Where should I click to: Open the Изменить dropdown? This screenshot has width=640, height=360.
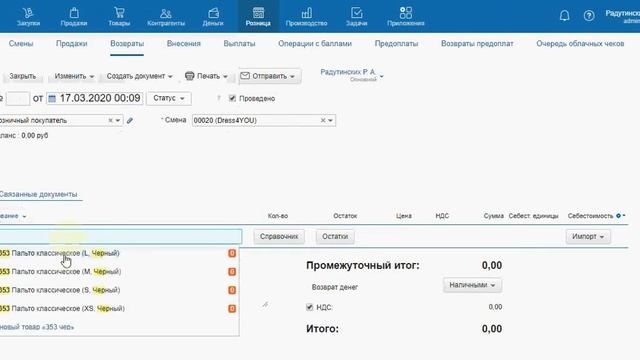click(x=74, y=76)
